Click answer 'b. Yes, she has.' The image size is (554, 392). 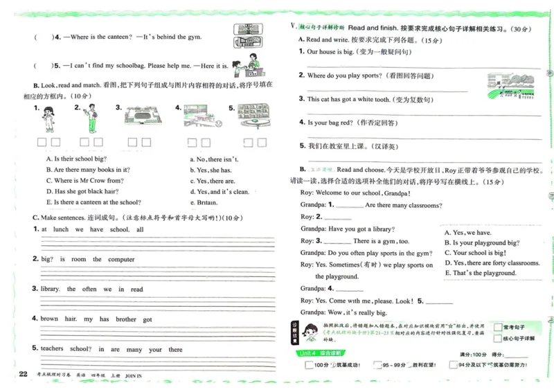point(211,170)
